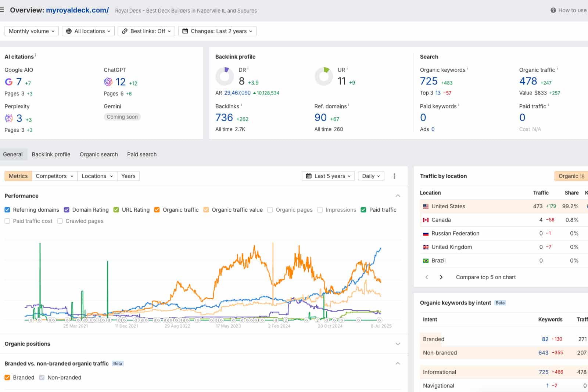The height and width of the screenshot is (392, 588).
Task: Collapse the Performance section
Action: 398,196
